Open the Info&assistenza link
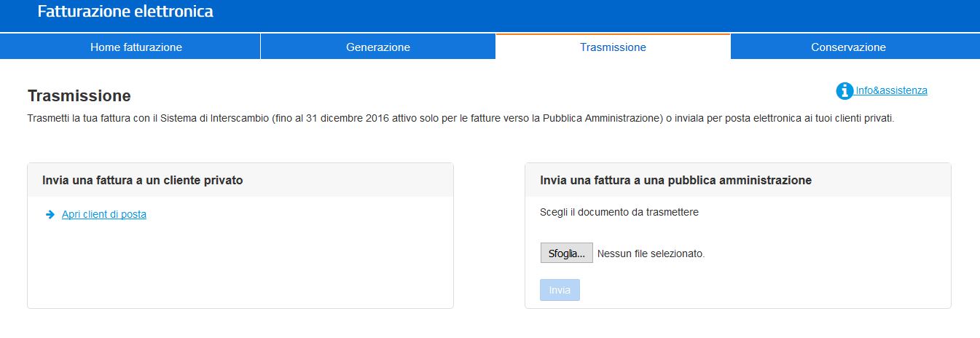Screen dimensions: 980x338 891,91
